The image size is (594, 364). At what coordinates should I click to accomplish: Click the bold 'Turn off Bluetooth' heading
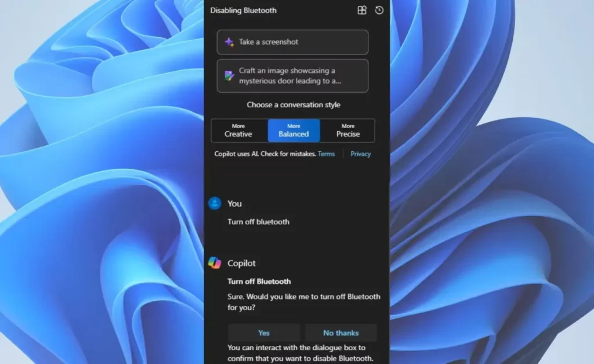pyautogui.click(x=259, y=282)
